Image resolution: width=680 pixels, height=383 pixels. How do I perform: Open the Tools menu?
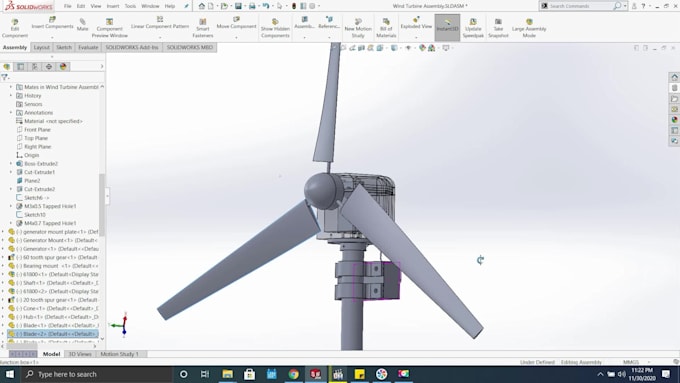[x=130, y=6]
